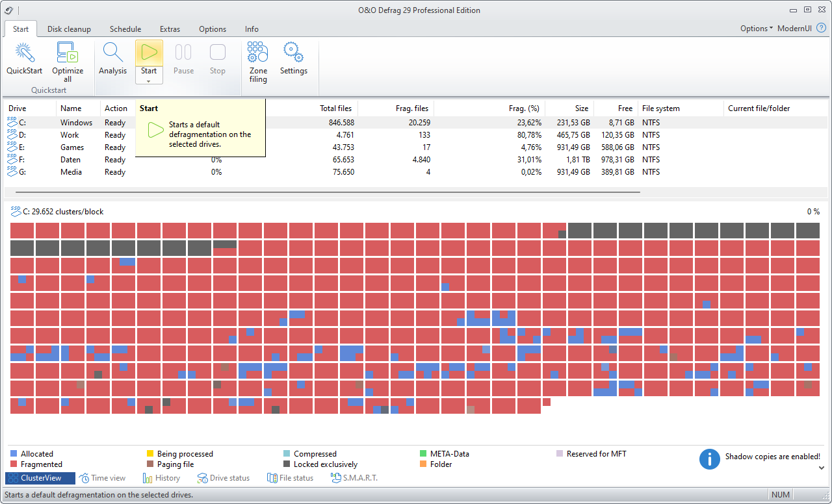Click the 80,78% fragmentation value

(529, 134)
